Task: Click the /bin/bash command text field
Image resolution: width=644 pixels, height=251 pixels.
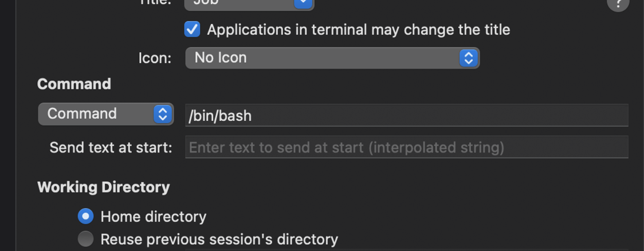Action: pyautogui.click(x=407, y=115)
